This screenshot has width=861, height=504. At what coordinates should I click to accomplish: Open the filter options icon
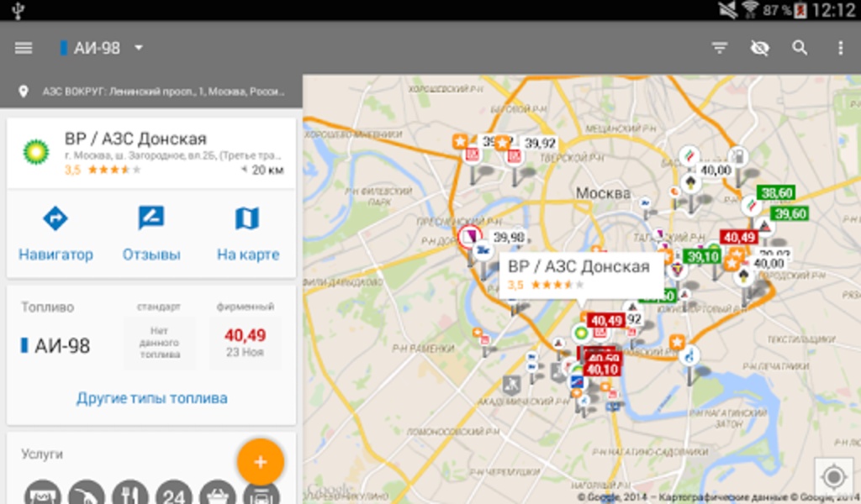coord(720,48)
